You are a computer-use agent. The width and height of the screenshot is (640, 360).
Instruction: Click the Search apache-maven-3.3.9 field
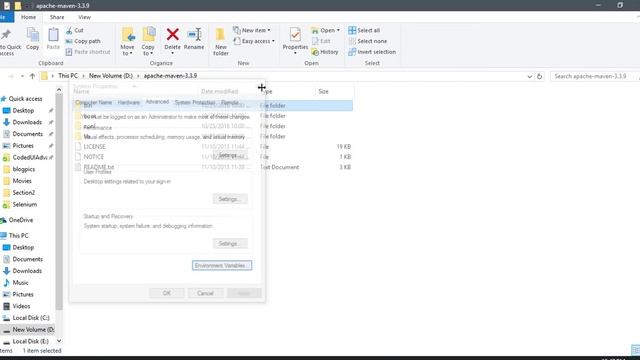coord(594,76)
